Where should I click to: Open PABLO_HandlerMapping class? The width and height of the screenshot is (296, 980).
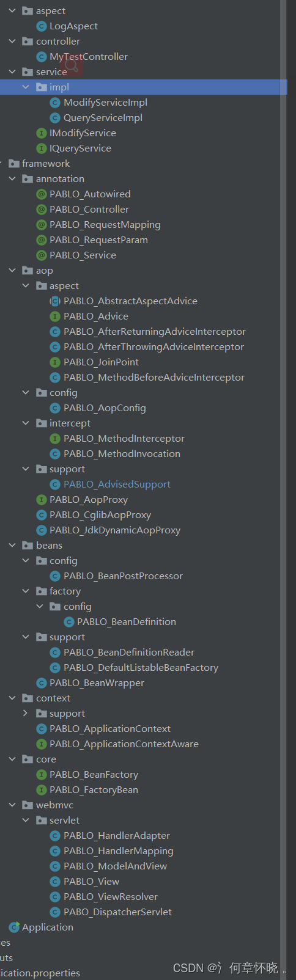tap(119, 851)
